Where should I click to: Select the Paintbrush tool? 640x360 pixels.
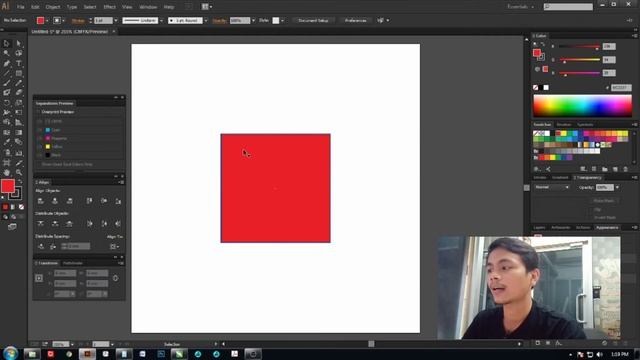click(7, 83)
